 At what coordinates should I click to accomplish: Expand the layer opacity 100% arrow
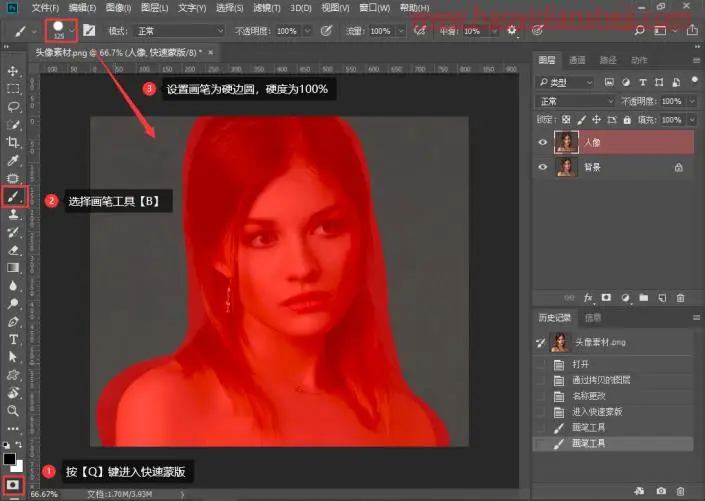point(692,101)
